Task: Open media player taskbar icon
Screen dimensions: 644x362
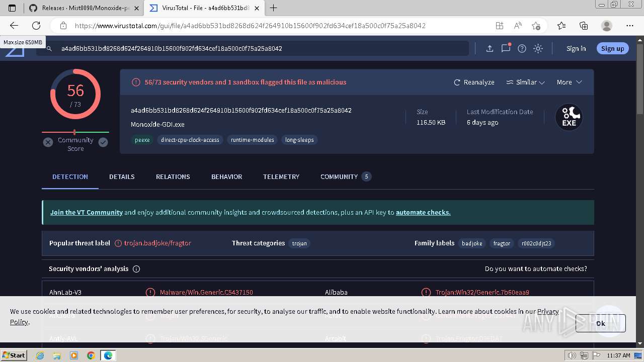Action: click(74, 355)
